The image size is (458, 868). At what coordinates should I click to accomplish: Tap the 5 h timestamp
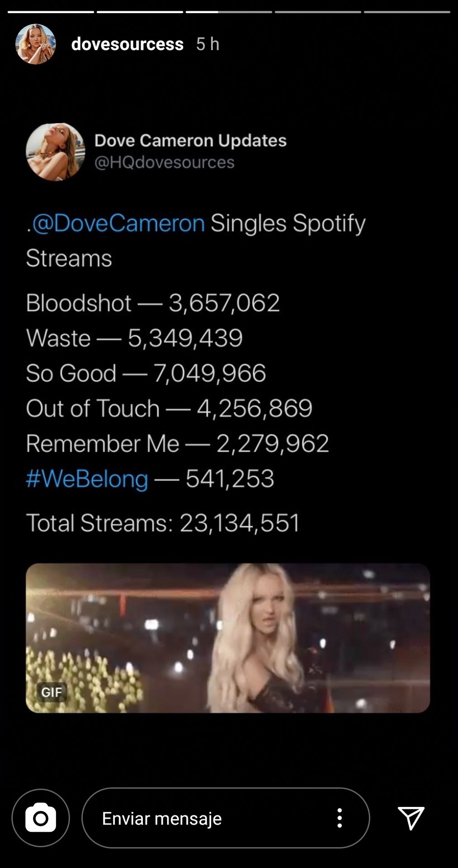208,44
